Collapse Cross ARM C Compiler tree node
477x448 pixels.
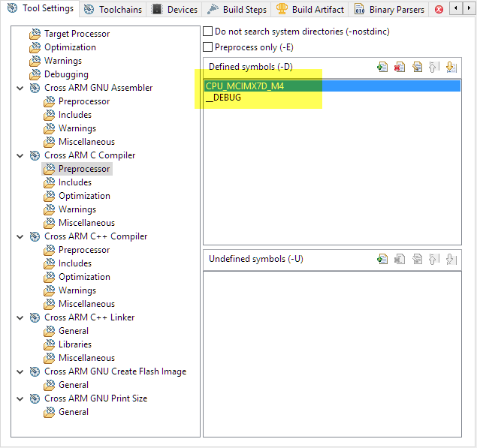(x=20, y=155)
